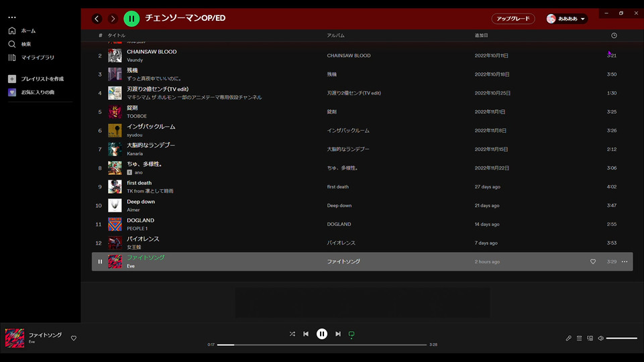Open the three-dot menu in sidebar
This screenshot has width=644, height=362.
point(12,17)
